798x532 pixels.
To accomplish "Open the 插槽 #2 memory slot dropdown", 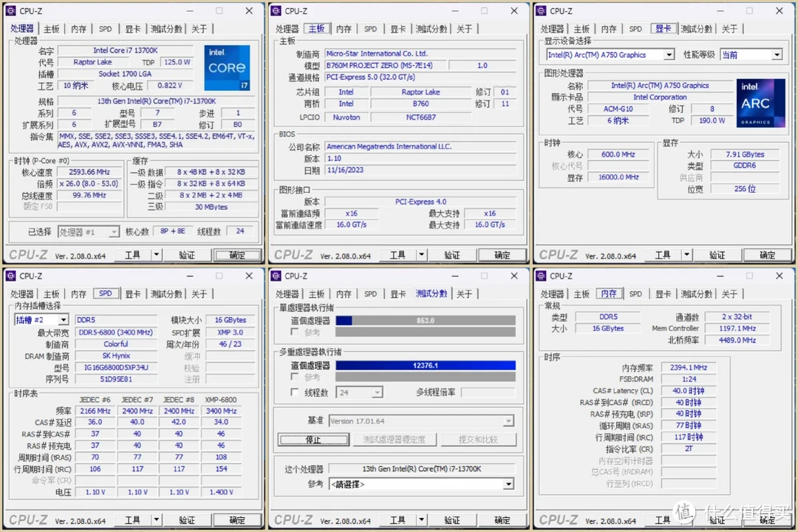I will [x=41, y=320].
